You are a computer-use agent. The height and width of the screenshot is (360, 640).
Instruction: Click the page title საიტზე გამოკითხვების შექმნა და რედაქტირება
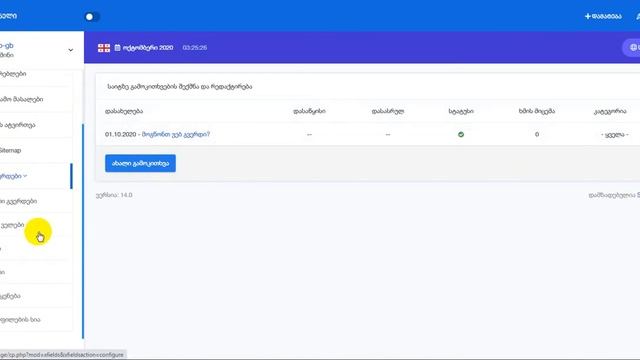(180, 87)
